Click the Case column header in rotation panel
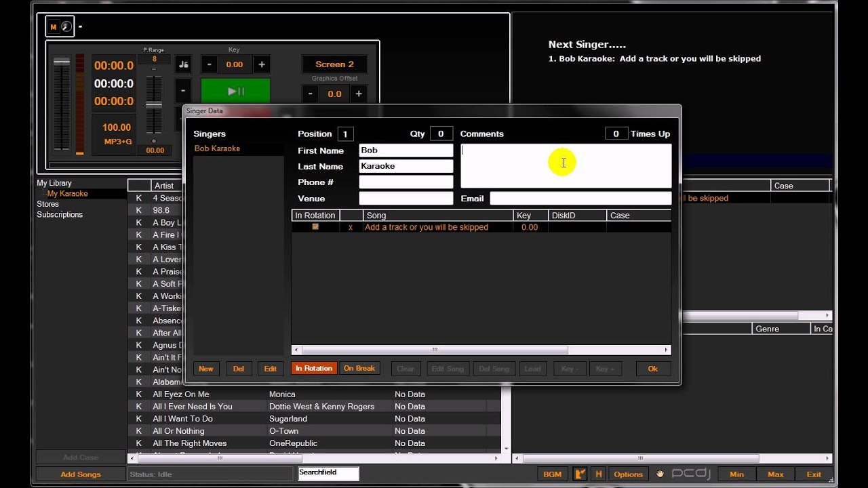Viewport: 868px width, 488px height. click(800, 186)
